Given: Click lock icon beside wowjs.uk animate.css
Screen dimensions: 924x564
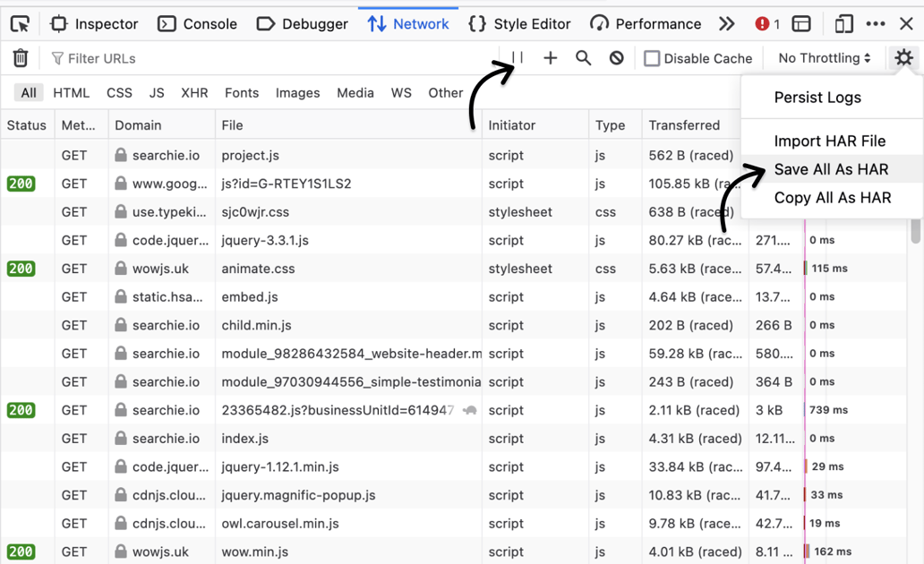Looking at the screenshot, I should coord(121,269).
